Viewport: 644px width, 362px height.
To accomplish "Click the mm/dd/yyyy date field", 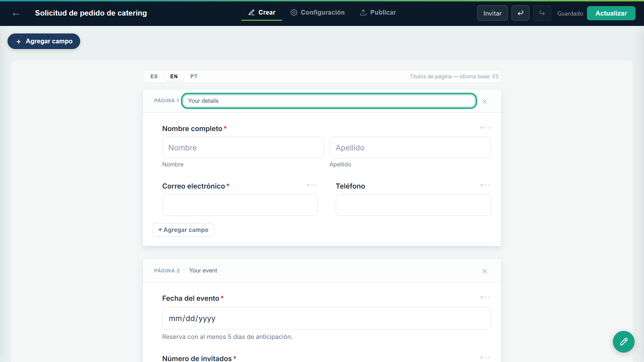I will (326, 318).
